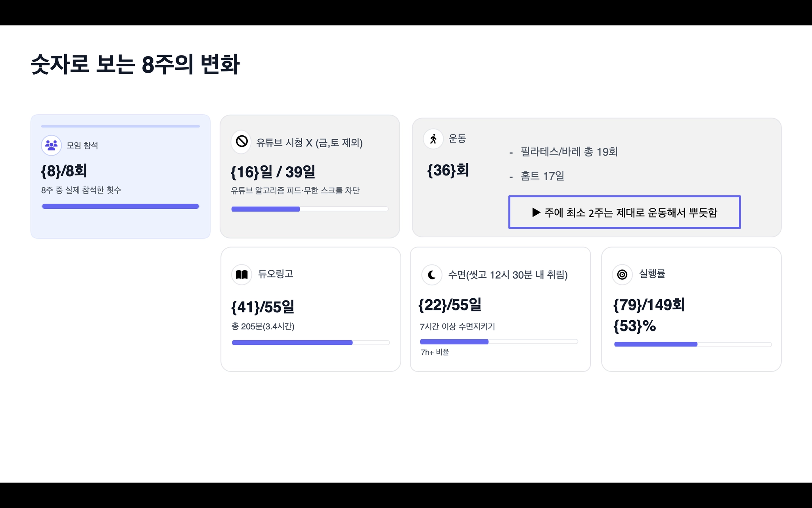812x508 pixels.
Task: Click the open book icon beside 듀오링고
Action: click(x=241, y=274)
